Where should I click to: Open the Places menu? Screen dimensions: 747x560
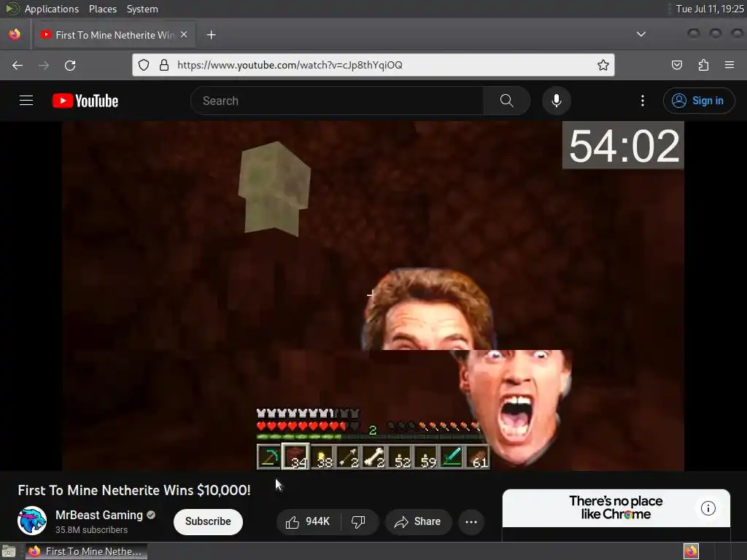[x=102, y=9]
